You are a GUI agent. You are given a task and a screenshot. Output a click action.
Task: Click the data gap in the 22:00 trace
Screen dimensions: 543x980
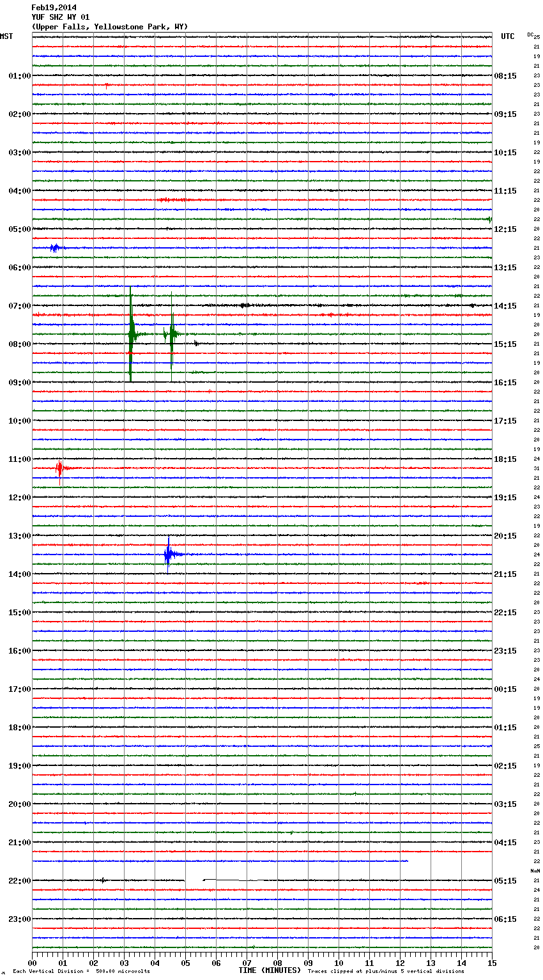click(194, 880)
